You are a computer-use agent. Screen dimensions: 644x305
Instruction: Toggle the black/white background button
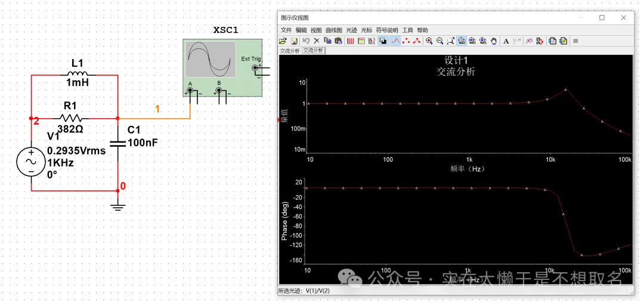383,41
